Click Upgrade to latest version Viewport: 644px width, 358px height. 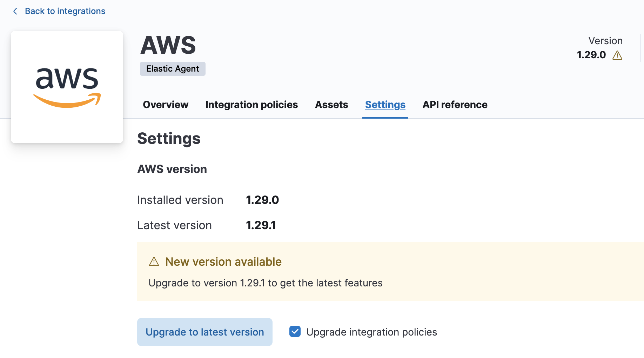205,332
